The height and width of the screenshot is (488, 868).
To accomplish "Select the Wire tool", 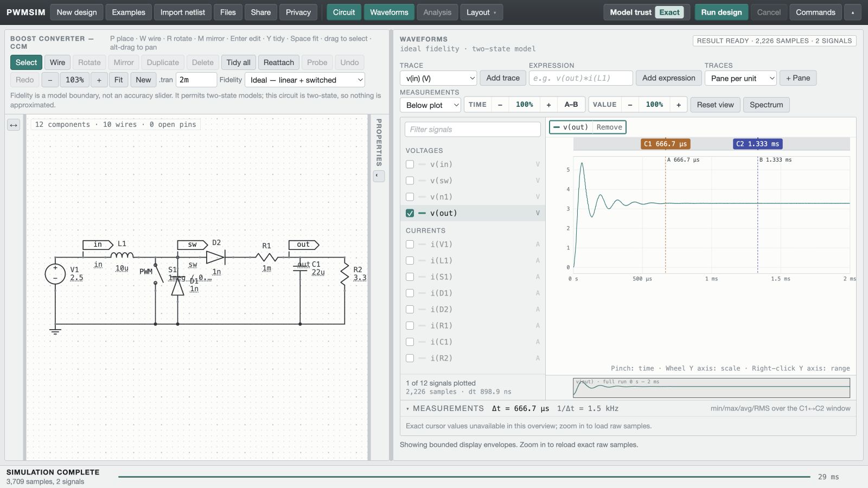I will coord(58,62).
